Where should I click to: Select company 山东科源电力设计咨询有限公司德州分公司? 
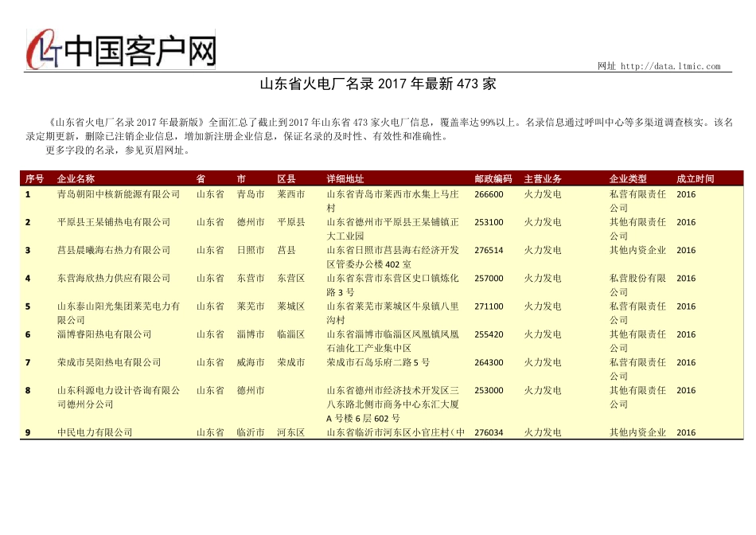[x=119, y=397]
